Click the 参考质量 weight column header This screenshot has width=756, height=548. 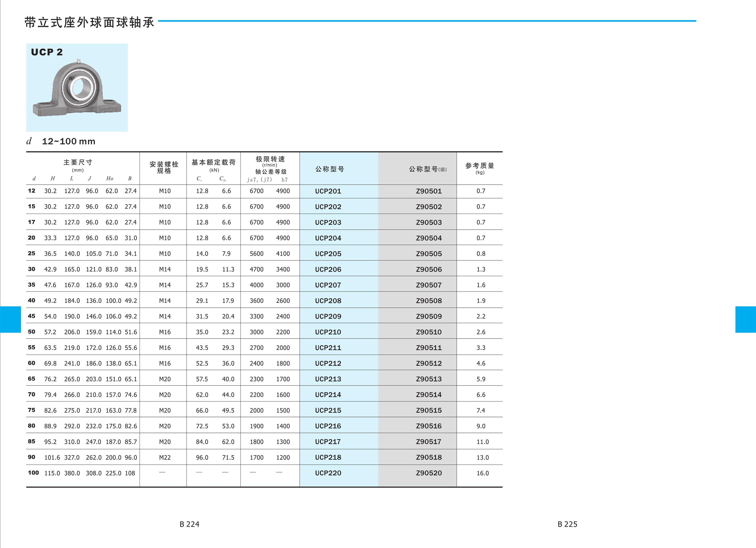(480, 166)
